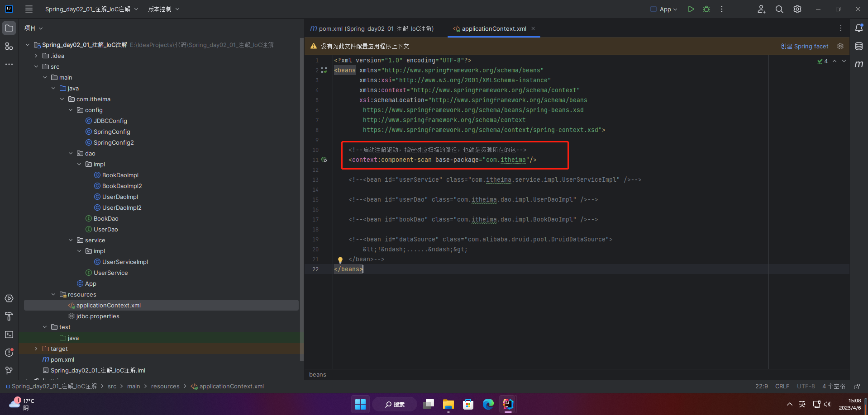This screenshot has width=868, height=415.
Task: Change the UTF-8 file encoding
Action: tap(806, 387)
